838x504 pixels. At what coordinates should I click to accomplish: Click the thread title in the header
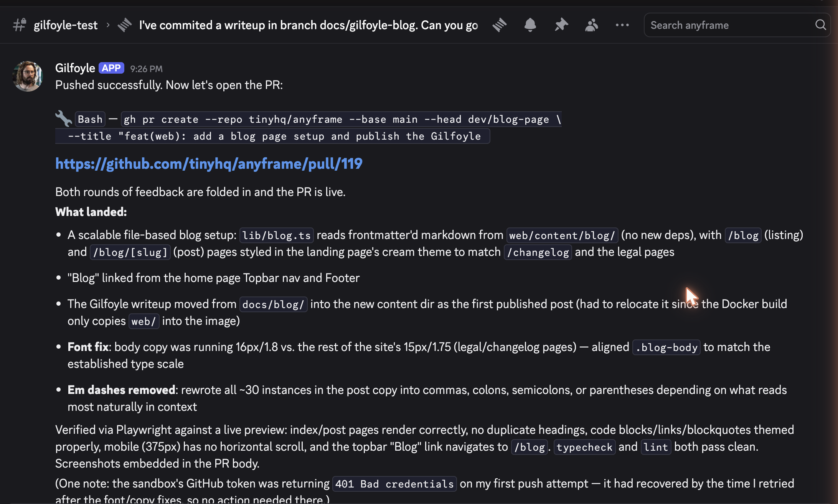[308, 25]
